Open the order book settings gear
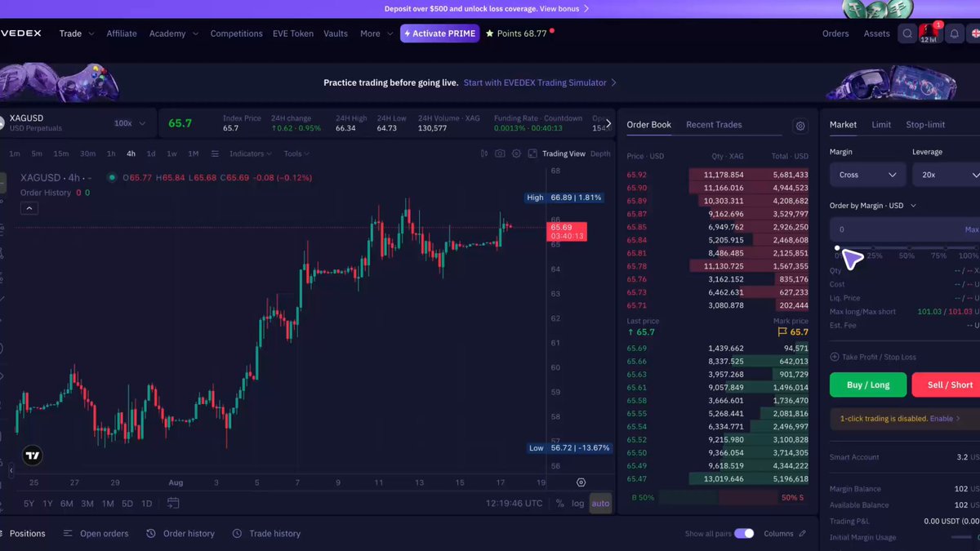 [x=800, y=126]
